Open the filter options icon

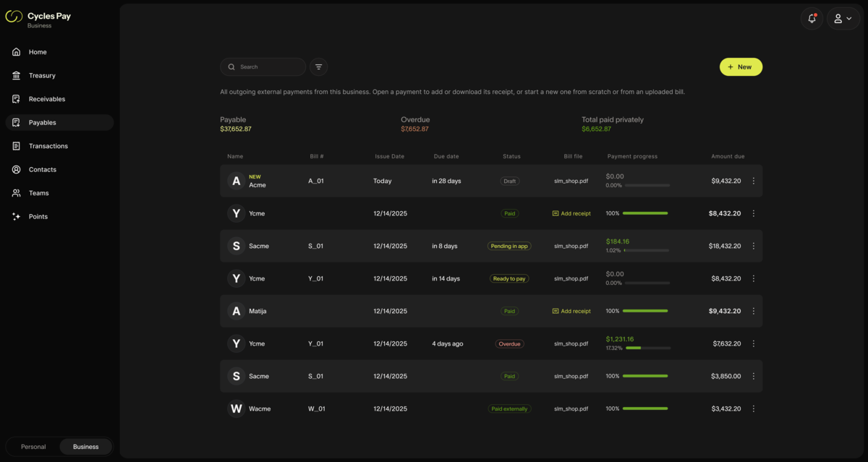point(318,67)
